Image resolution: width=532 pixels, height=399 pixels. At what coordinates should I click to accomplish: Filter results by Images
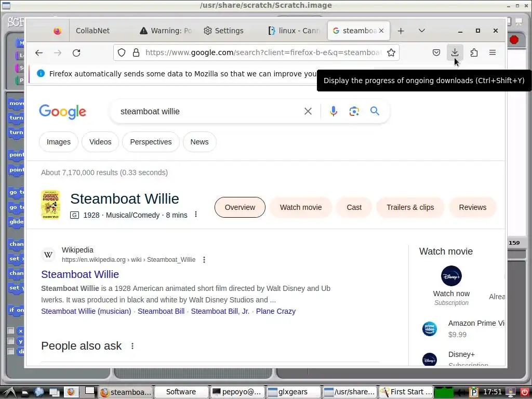pos(59,142)
